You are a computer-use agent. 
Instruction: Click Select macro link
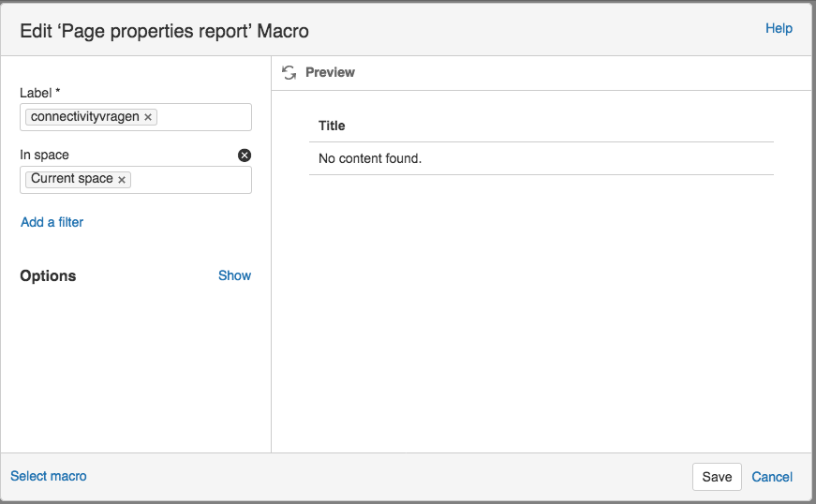49,476
